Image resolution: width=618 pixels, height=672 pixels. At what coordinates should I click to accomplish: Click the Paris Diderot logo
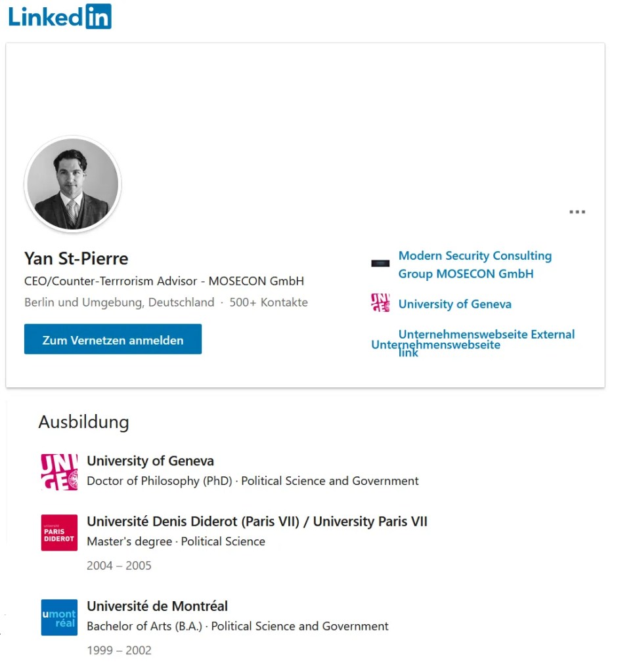[x=59, y=532]
